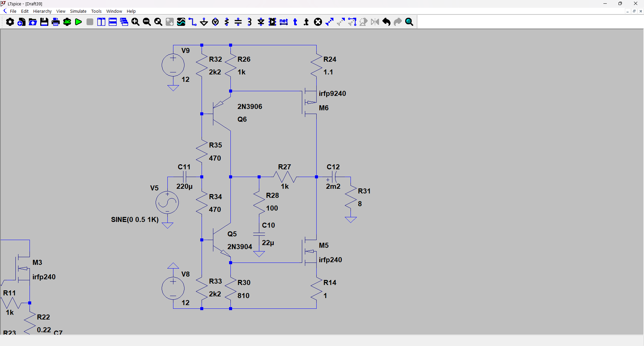
Task: Place a net label
Action: point(284,22)
